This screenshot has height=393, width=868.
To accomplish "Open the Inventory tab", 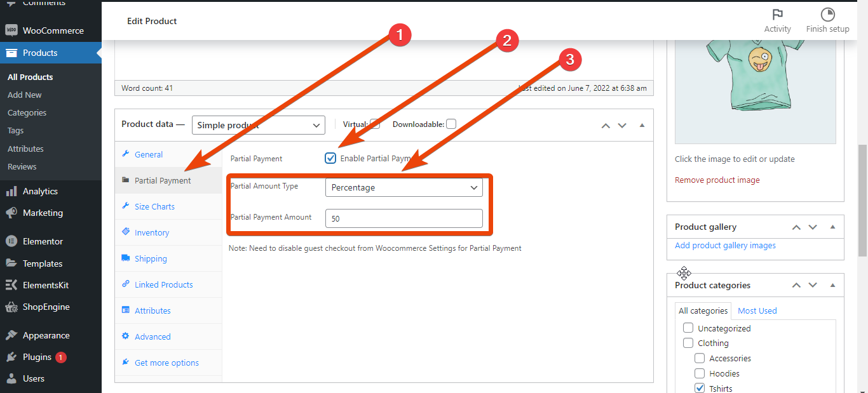I will [x=168, y=232].
